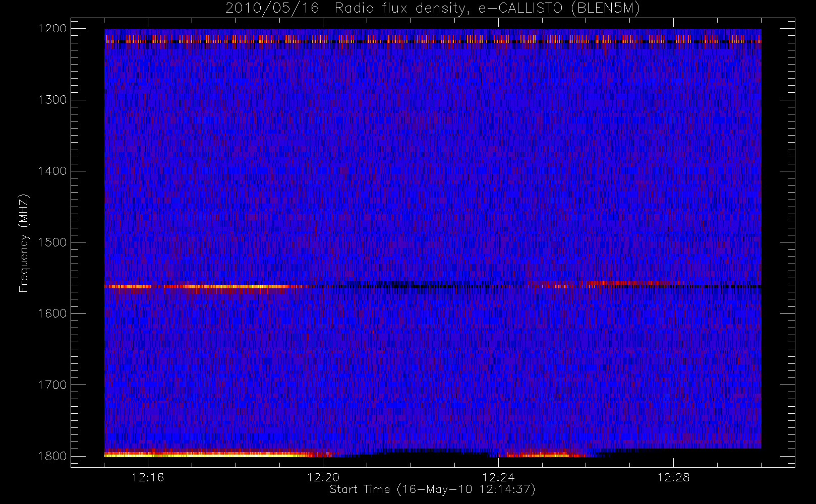The height and width of the screenshot is (504, 816).
Task: Click the 1800 frequency tick label
Action: coord(52,456)
